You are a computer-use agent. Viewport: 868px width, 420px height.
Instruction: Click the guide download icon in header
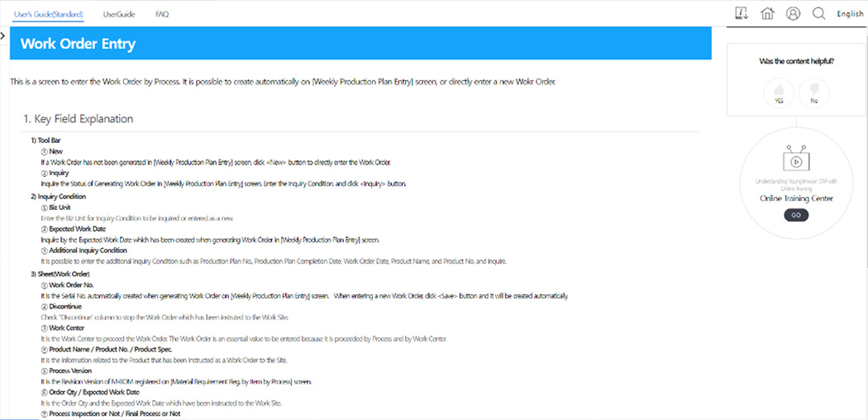tap(742, 13)
